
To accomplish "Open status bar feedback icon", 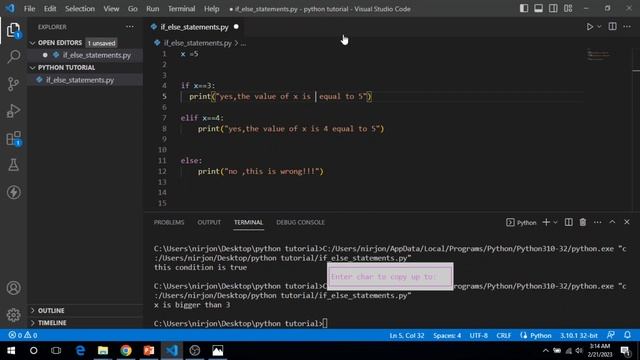I will pos(611,335).
